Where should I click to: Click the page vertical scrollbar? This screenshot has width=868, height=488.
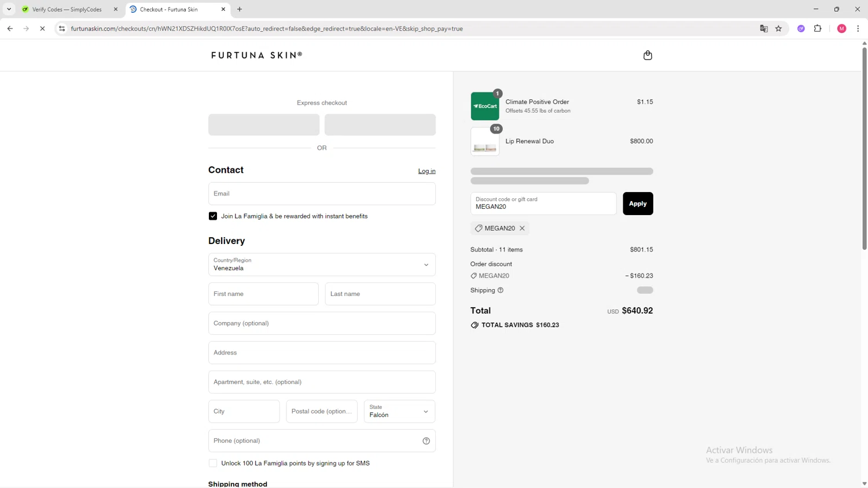864,149
